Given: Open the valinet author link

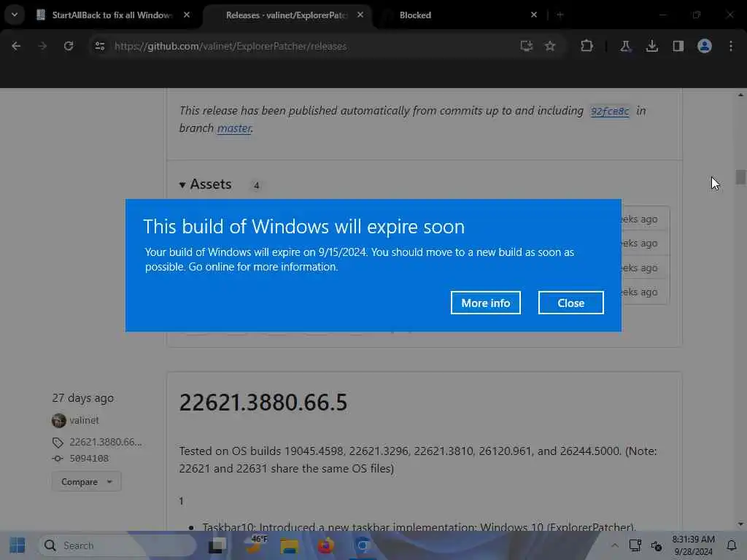Looking at the screenshot, I should click(x=85, y=421).
